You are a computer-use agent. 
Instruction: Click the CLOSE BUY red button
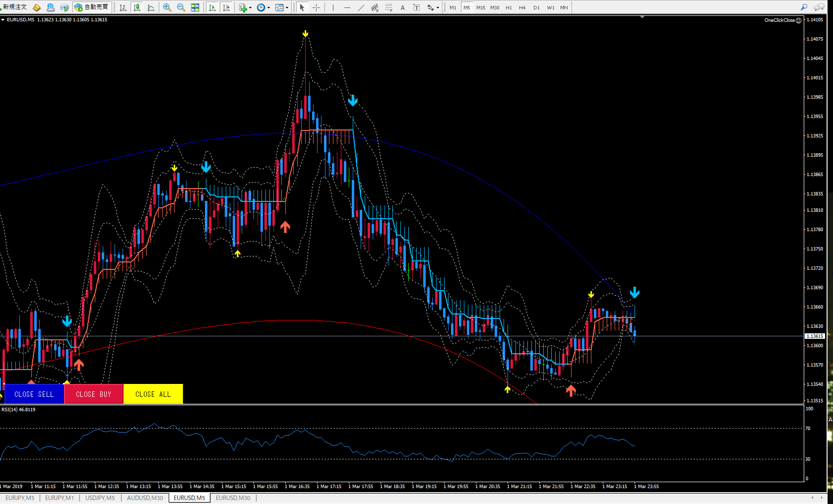(94, 394)
